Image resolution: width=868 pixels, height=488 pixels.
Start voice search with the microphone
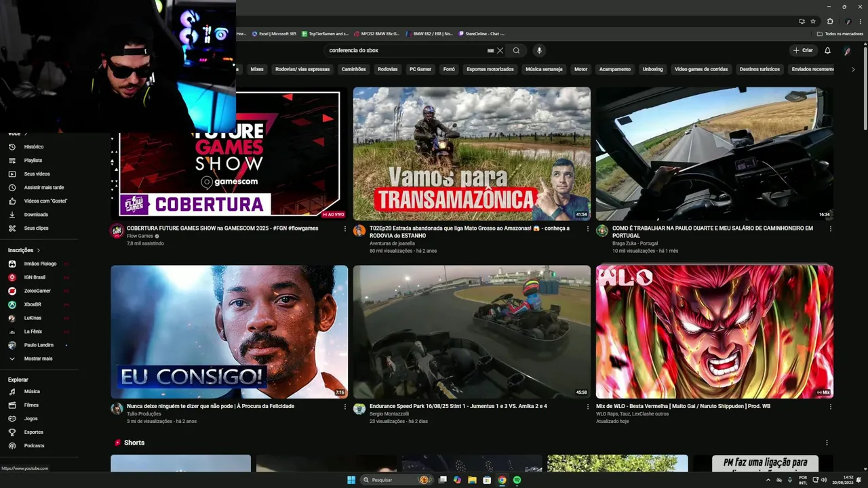pos(539,50)
